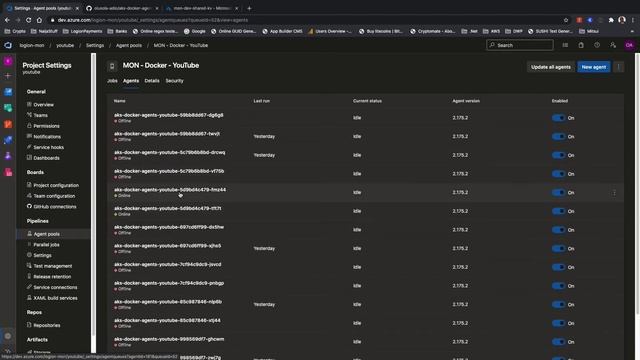Viewport: 640px width, 360px height.
Task: Open Pipelines icon in left rail
Action: [x=8, y=140]
